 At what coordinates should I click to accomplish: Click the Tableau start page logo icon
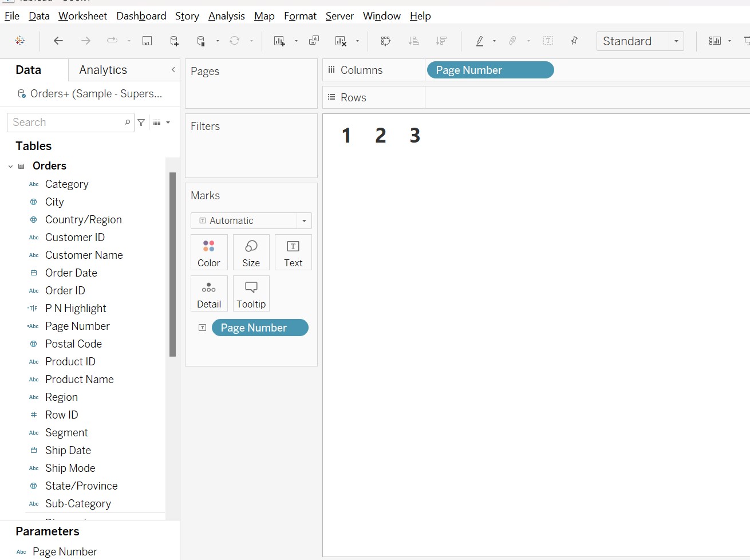(x=20, y=41)
